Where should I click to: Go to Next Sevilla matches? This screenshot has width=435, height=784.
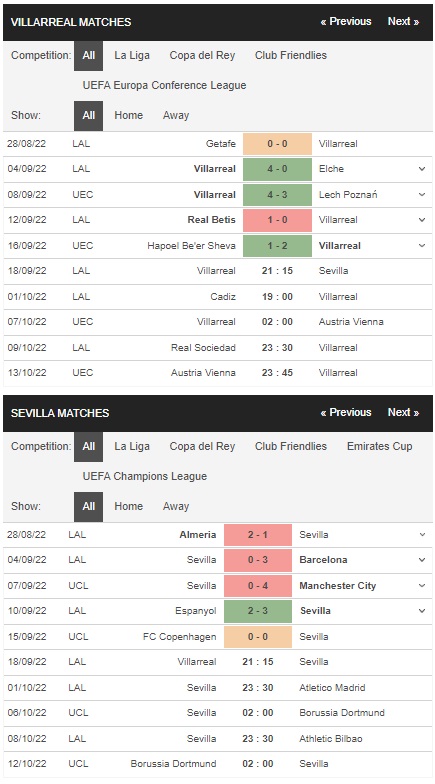coord(404,412)
